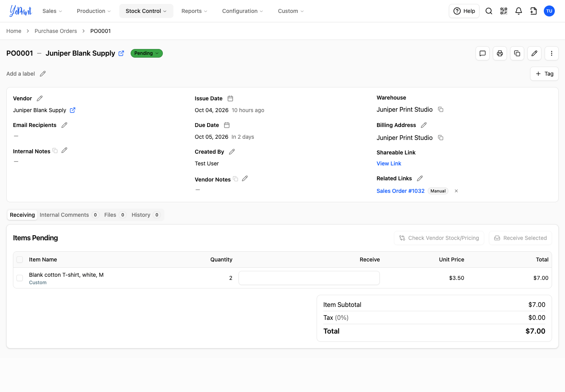Open the Issue Date calendar picker
Viewport: 565px width, 392px height.
point(230,98)
